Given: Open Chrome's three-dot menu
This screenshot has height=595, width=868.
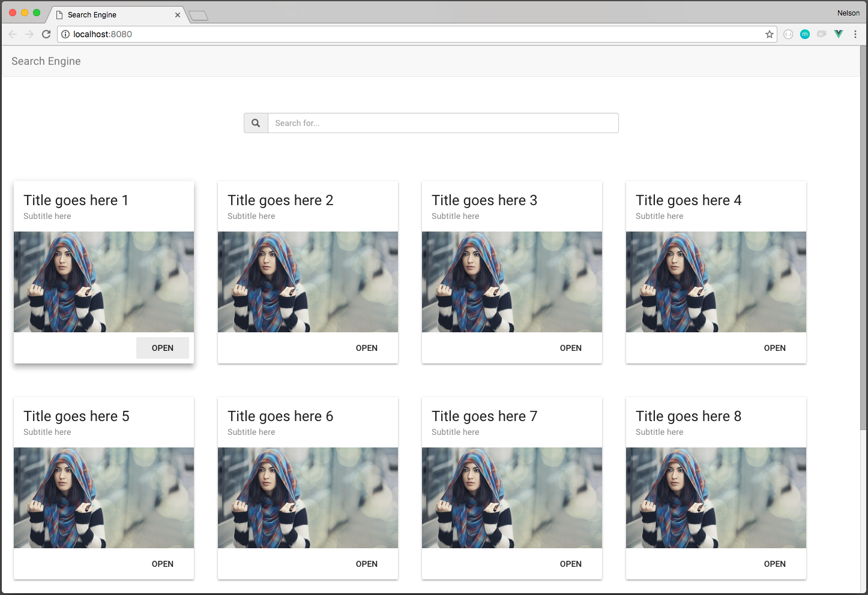Looking at the screenshot, I should [855, 34].
